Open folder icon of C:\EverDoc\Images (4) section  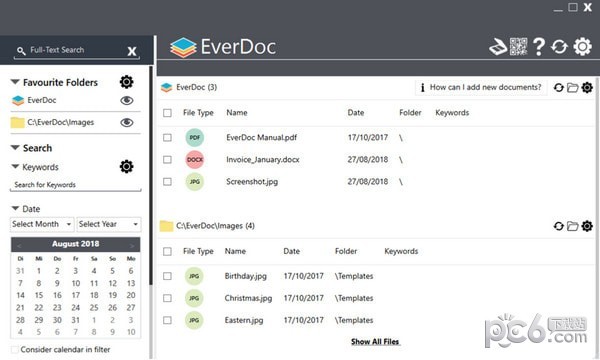(572, 226)
